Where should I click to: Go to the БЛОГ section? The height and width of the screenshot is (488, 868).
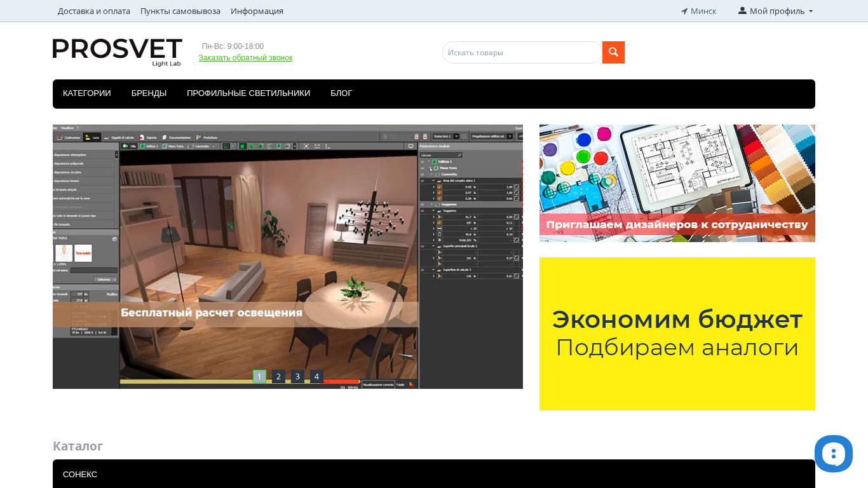[x=341, y=93]
